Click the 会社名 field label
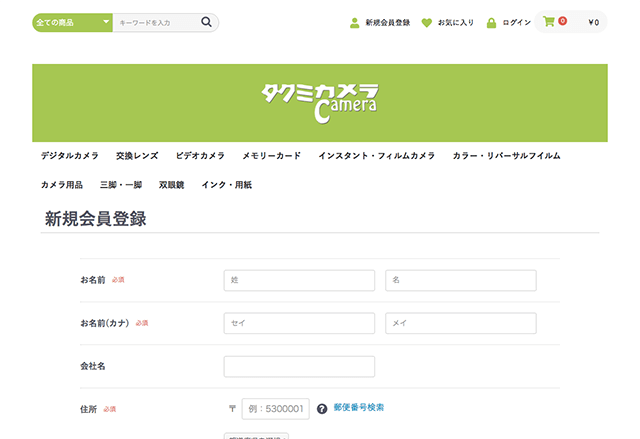The image size is (640, 439). tap(93, 366)
